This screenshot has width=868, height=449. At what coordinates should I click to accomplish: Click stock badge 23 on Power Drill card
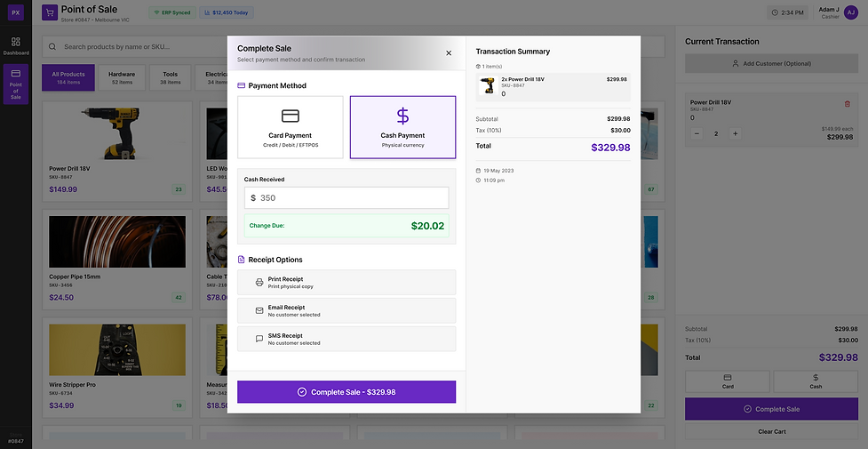point(179,189)
